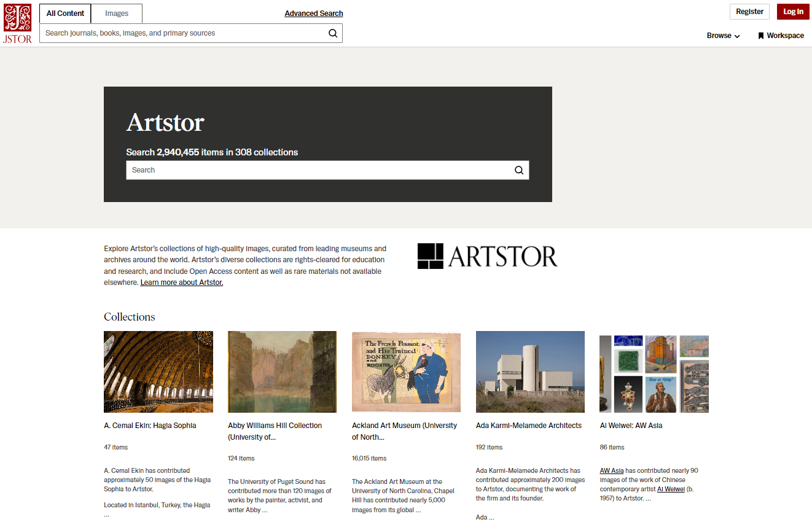Open the Ai Weiwei AW Asia thumbnail
The image size is (812, 530).
point(654,373)
